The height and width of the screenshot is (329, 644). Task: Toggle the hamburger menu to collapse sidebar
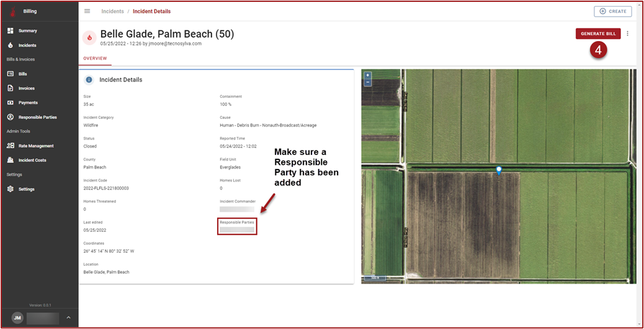point(87,11)
